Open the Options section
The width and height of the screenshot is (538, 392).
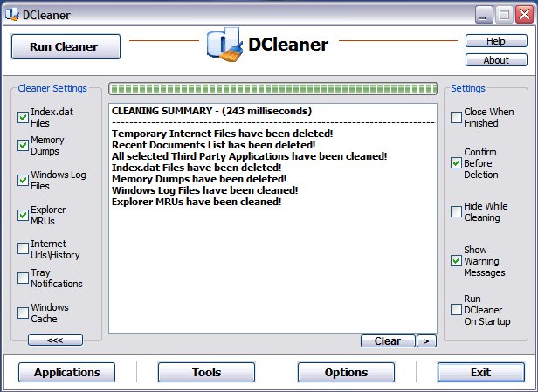point(346,373)
